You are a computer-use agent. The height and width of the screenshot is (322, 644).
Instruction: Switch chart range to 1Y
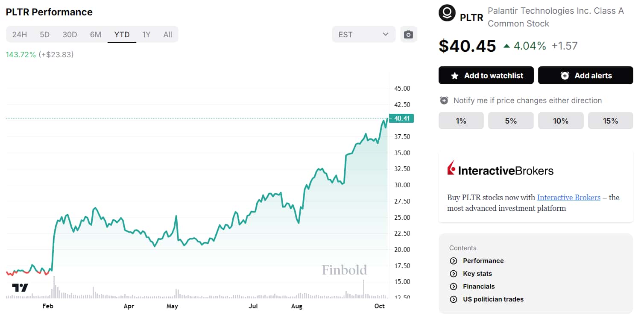point(146,35)
